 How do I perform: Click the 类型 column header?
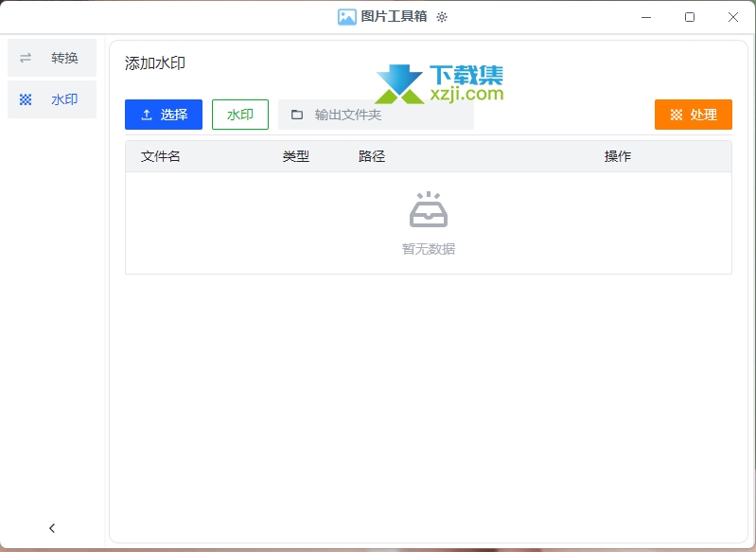pos(296,156)
